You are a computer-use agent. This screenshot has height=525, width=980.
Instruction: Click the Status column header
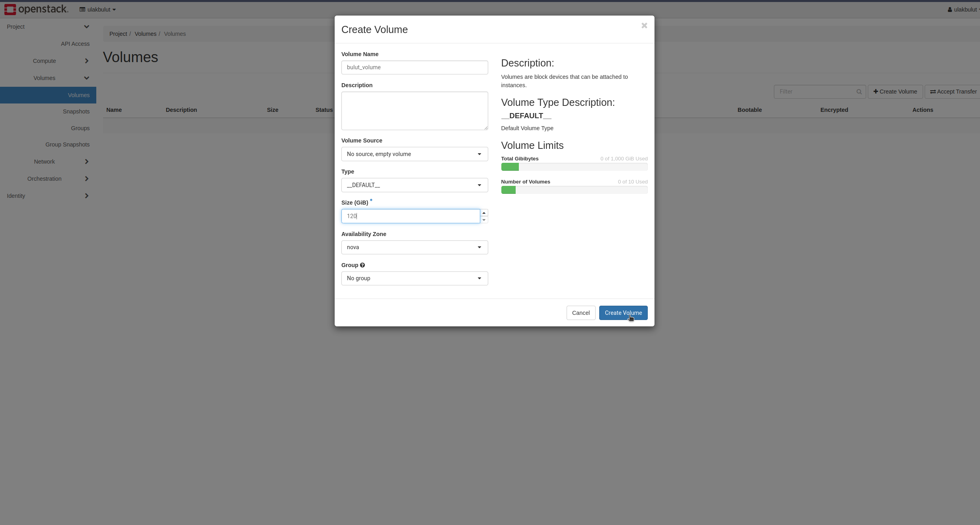(324, 110)
